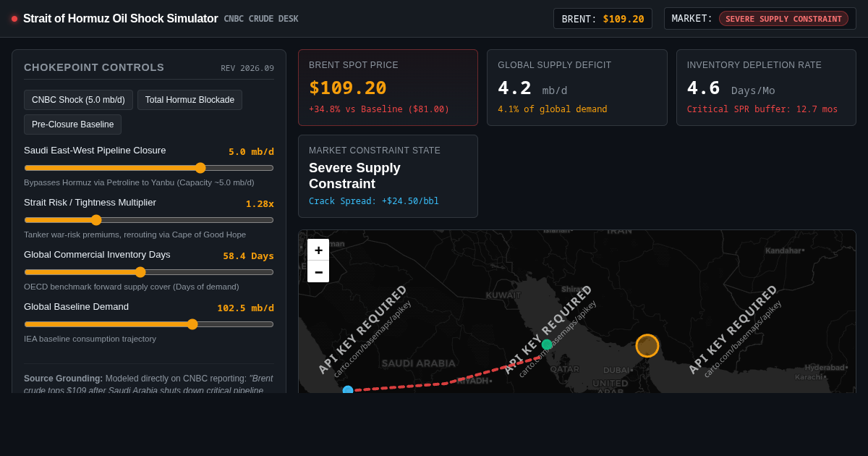The width and height of the screenshot is (868, 456).
Task: Adjust Global Baseline Demand slider
Action: tap(149, 324)
